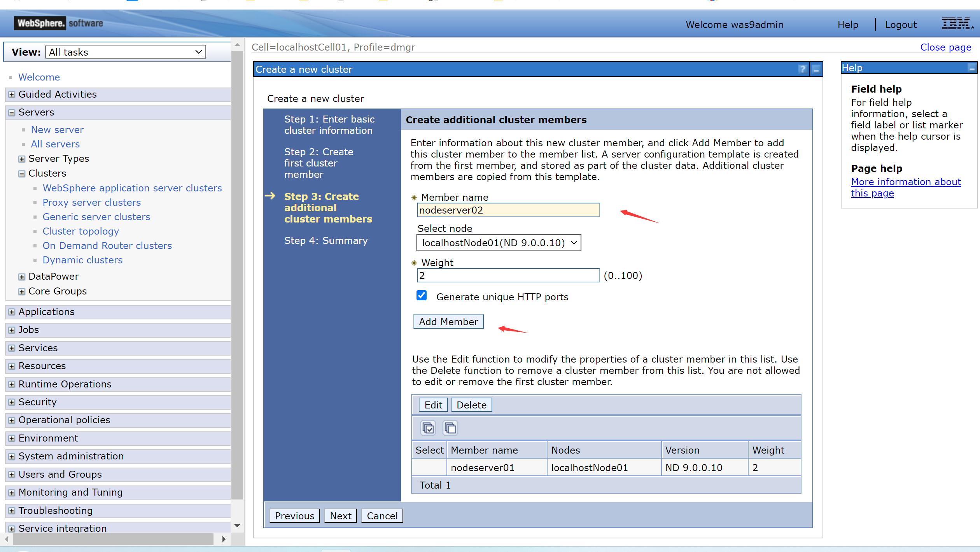Click the question mark icon in cluster panel header

pos(802,69)
